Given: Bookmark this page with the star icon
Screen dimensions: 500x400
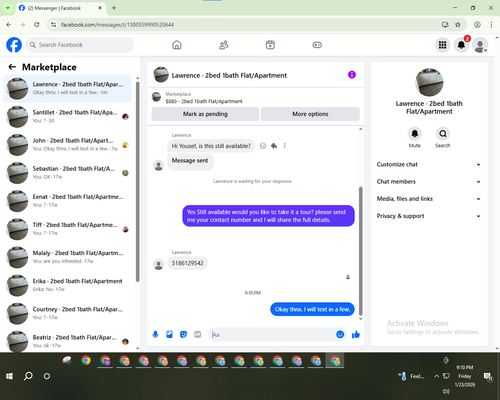Looking at the screenshot, I should [458, 24].
